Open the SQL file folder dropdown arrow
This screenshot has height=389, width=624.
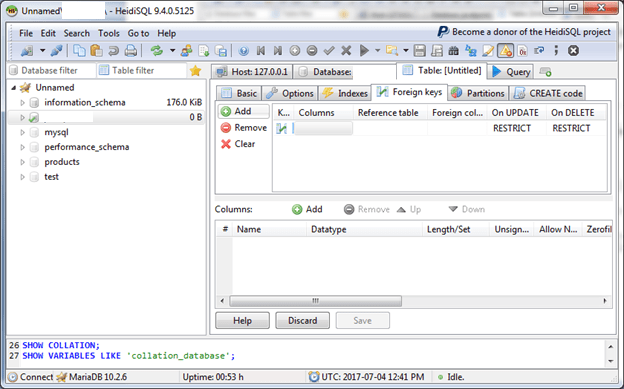tap(406, 51)
